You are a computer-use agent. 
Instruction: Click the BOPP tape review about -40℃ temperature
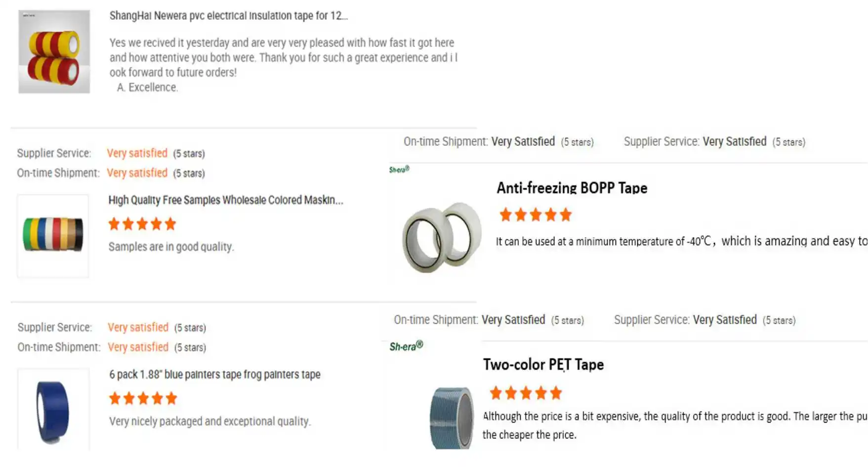click(x=682, y=241)
